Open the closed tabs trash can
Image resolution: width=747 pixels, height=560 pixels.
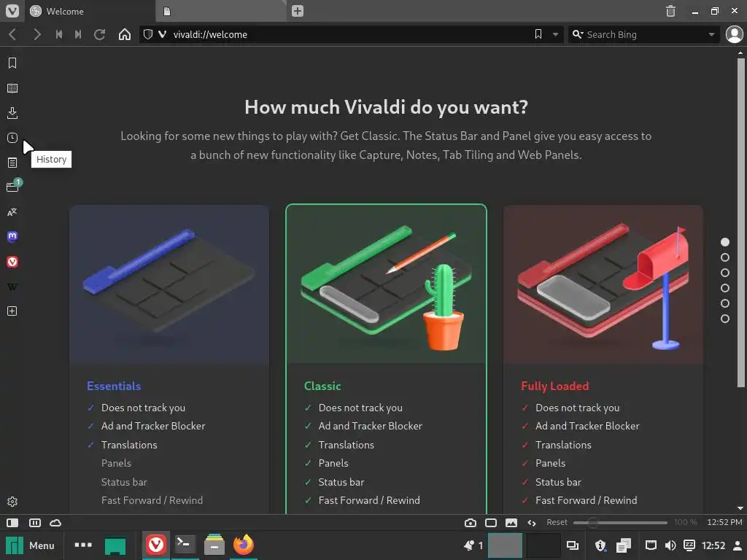click(x=670, y=11)
